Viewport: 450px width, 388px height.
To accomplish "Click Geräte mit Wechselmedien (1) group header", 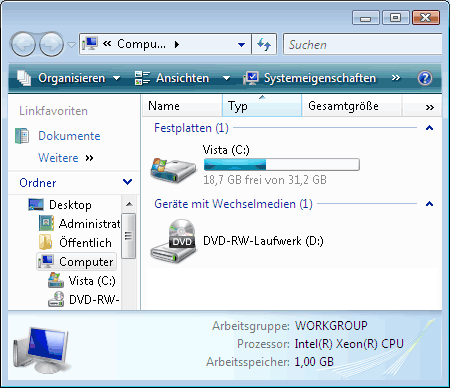I will 233,204.
